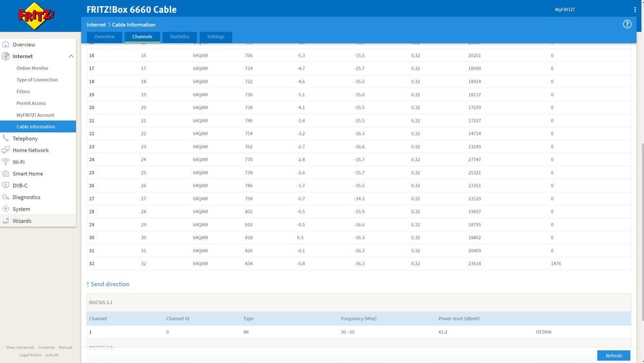Click the value 13249 in row 23
Screen dimensions: 644x363
[x=474, y=146]
